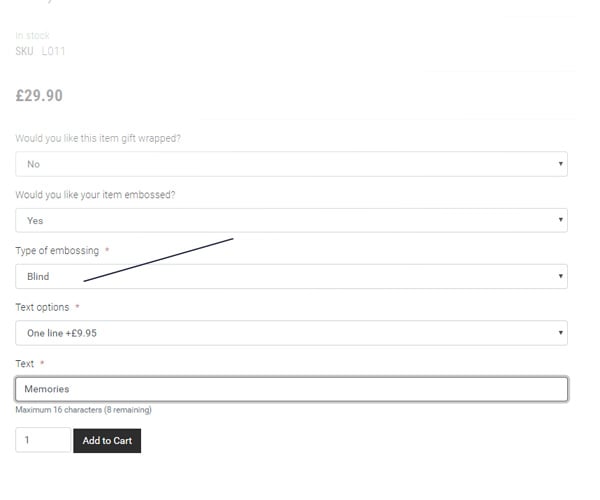
Task: Open the embossed dropdown showing Yes
Action: pos(291,220)
